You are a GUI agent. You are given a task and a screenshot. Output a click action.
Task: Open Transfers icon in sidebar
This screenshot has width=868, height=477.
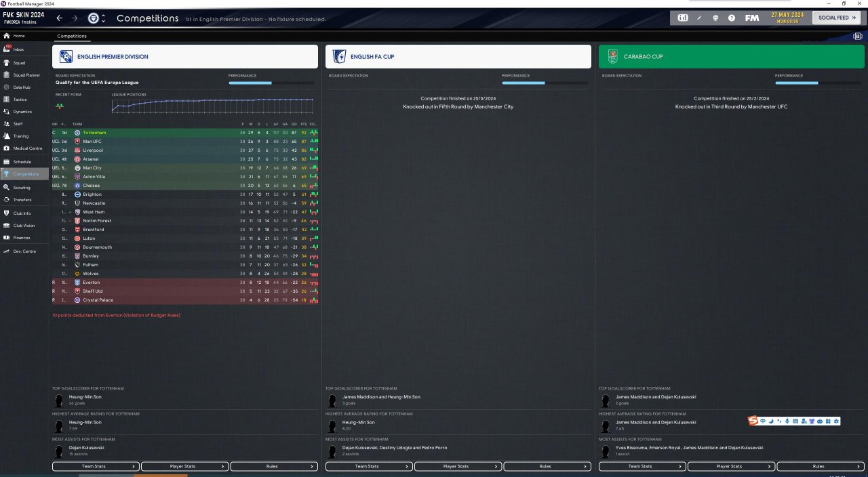(7, 200)
